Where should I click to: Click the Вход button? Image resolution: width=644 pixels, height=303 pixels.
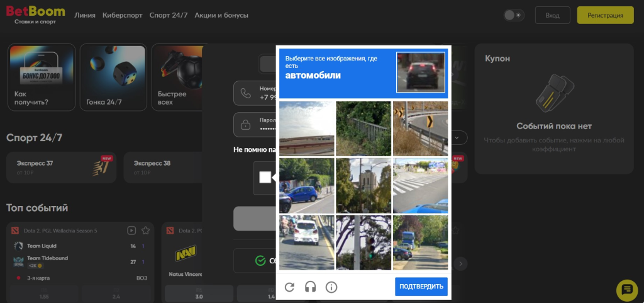click(552, 15)
